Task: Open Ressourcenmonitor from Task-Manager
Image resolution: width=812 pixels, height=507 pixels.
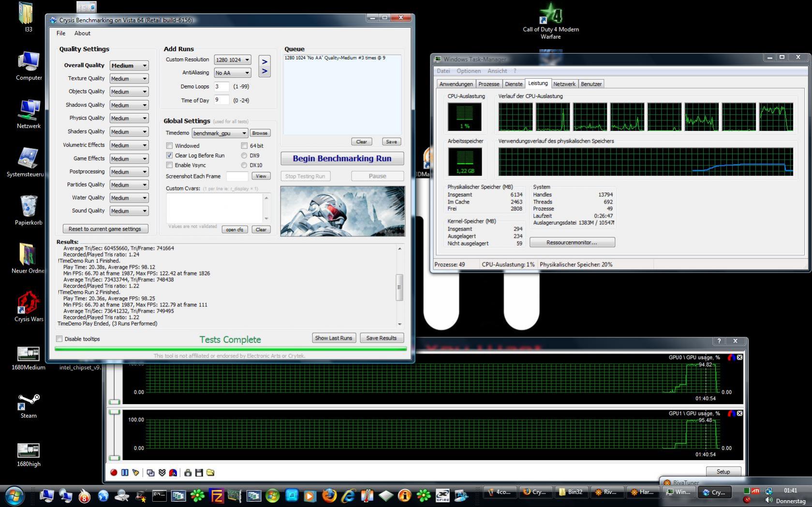Action: pyautogui.click(x=572, y=242)
